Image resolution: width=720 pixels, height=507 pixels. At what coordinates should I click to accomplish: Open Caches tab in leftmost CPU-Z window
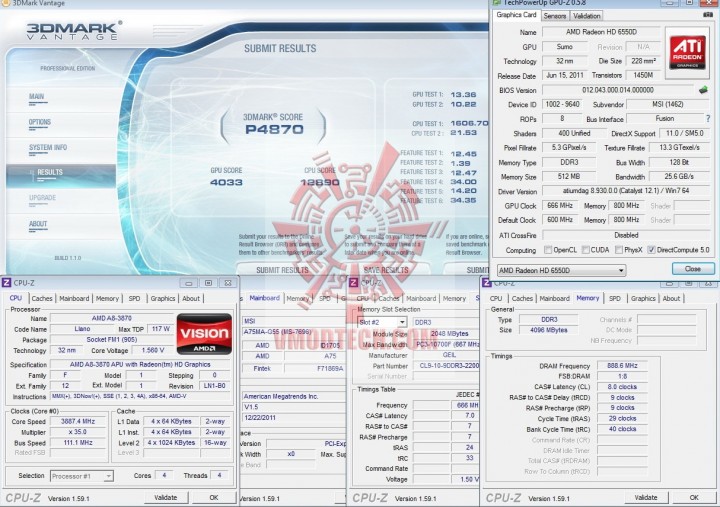(42, 298)
